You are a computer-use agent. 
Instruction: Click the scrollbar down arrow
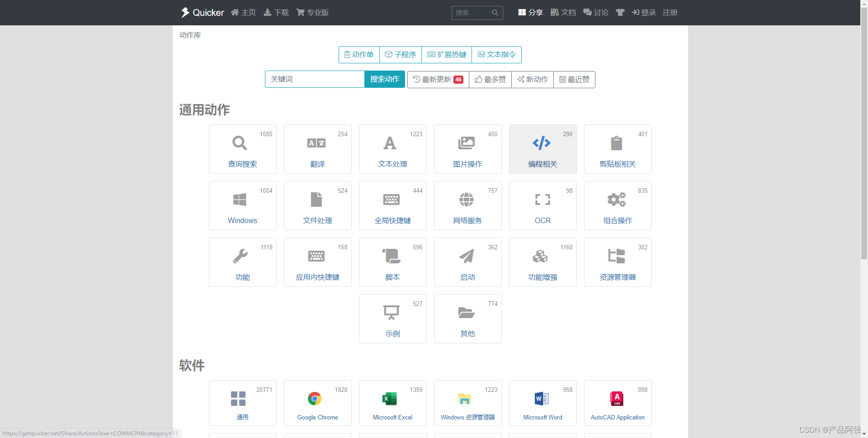[864, 434]
